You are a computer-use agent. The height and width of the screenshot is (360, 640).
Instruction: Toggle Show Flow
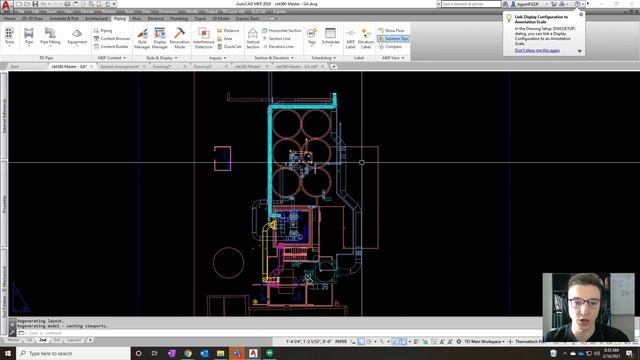click(x=391, y=31)
